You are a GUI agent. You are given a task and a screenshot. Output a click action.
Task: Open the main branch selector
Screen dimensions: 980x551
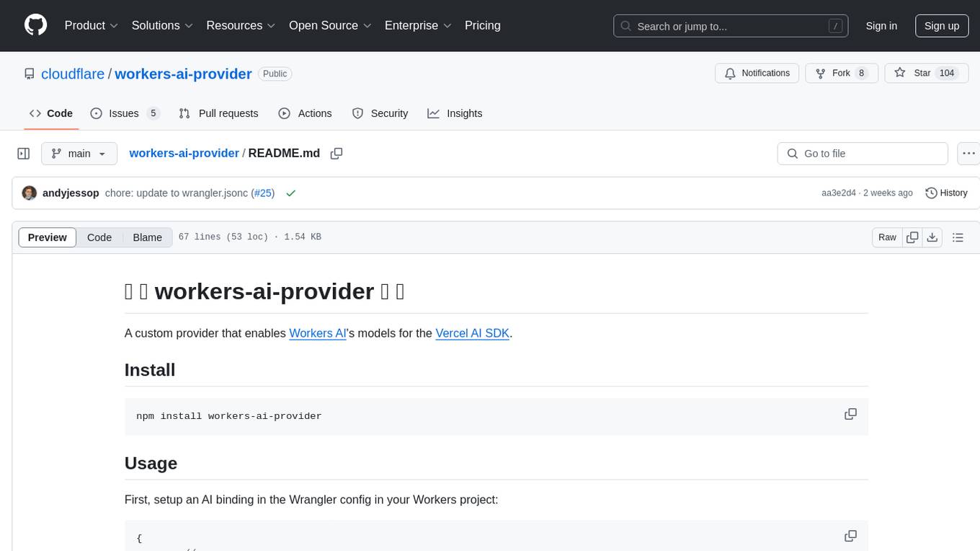tap(79, 154)
